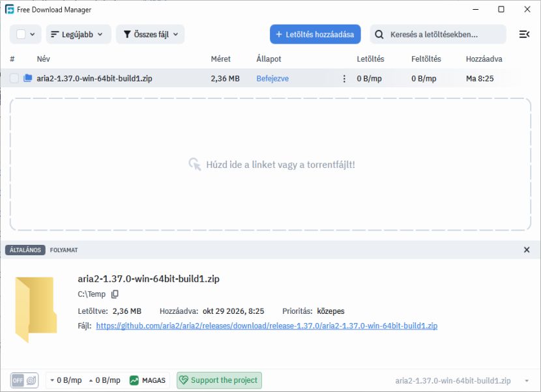Click the Free Download Manager logo icon
The image size is (541, 392).
click(9, 9)
